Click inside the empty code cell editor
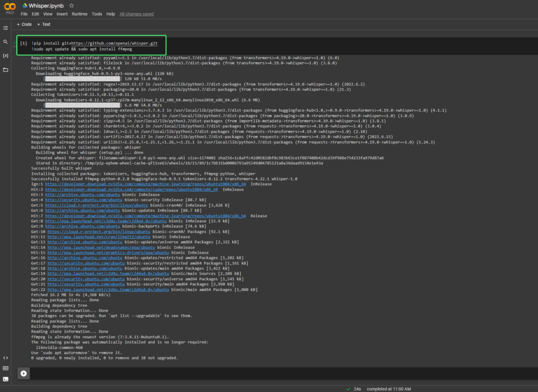 point(278,373)
